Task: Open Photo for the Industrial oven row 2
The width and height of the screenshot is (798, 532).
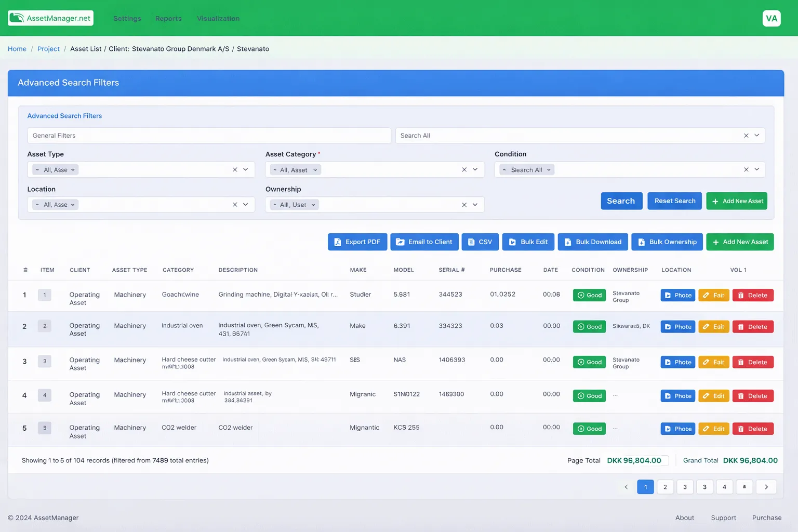Action: point(678,327)
